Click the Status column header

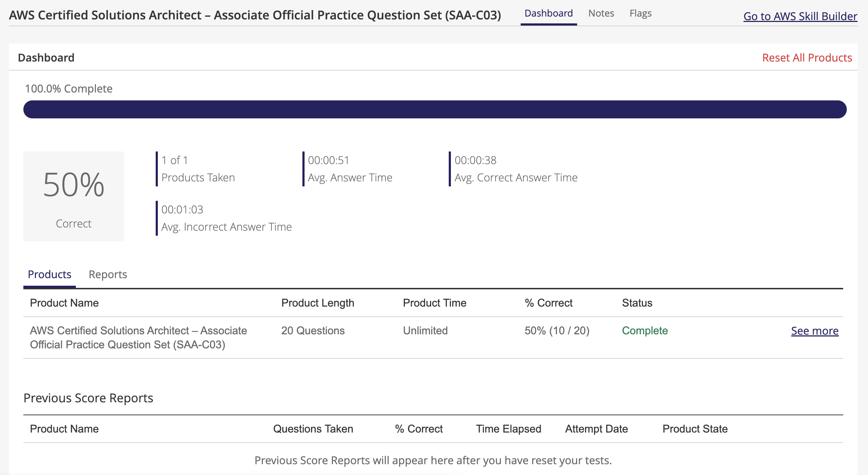pos(636,303)
